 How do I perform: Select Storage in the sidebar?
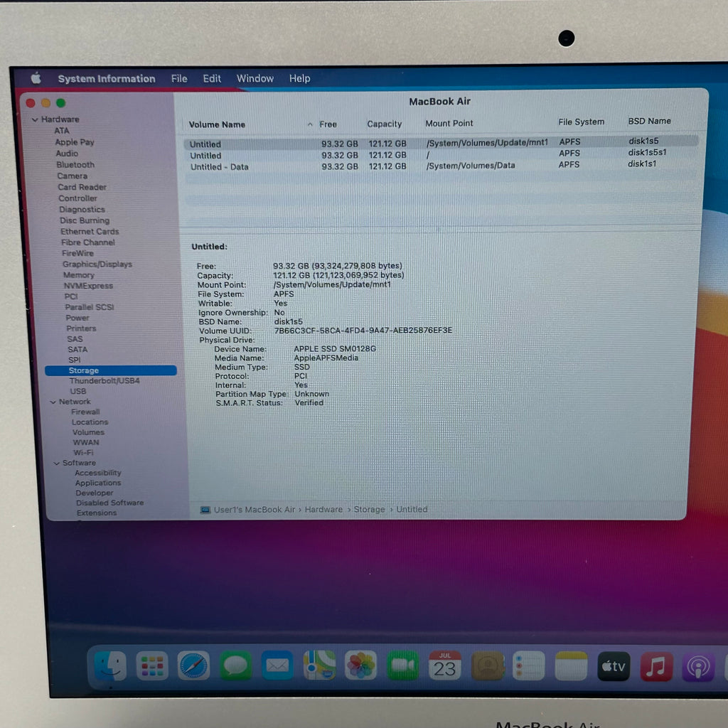pyautogui.click(x=111, y=370)
